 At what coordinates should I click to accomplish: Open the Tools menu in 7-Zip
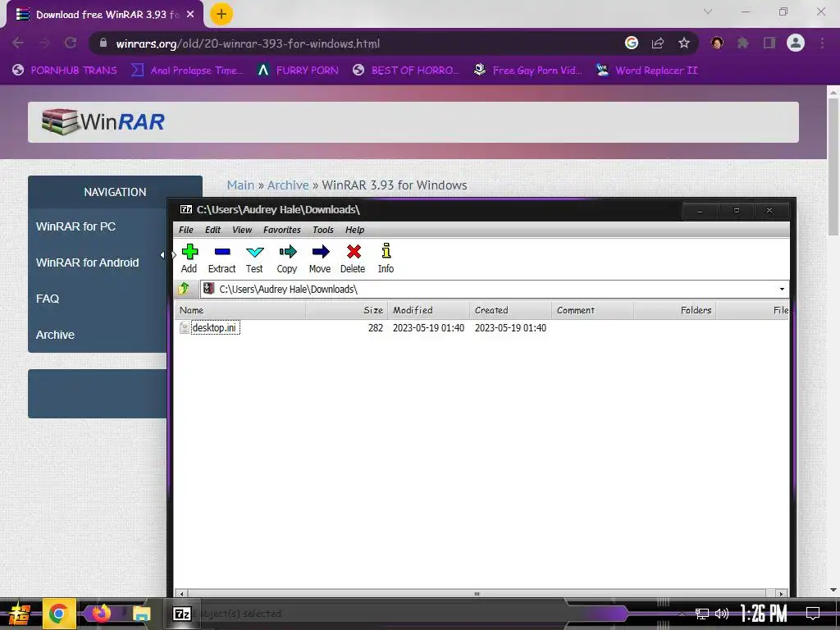point(323,230)
